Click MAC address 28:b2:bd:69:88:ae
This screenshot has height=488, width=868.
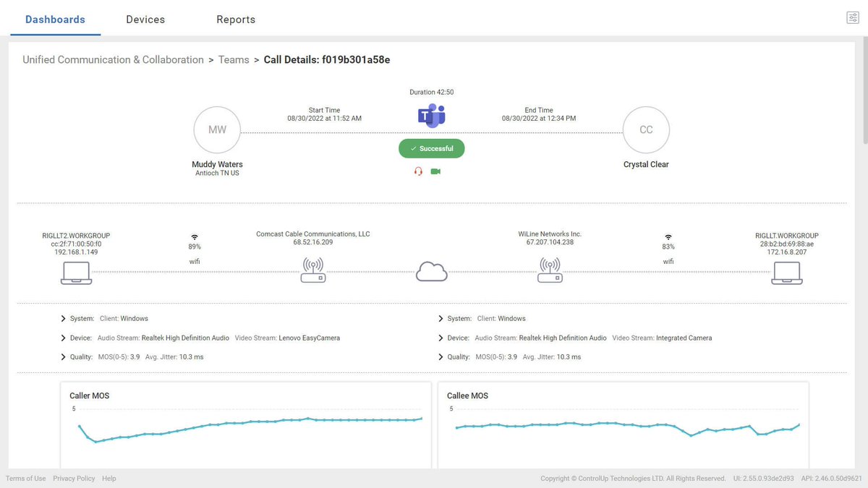pyautogui.click(x=787, y=244)
